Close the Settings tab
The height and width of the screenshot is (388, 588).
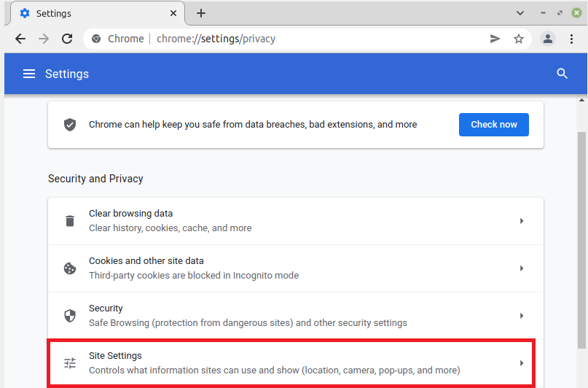(173, 13)
